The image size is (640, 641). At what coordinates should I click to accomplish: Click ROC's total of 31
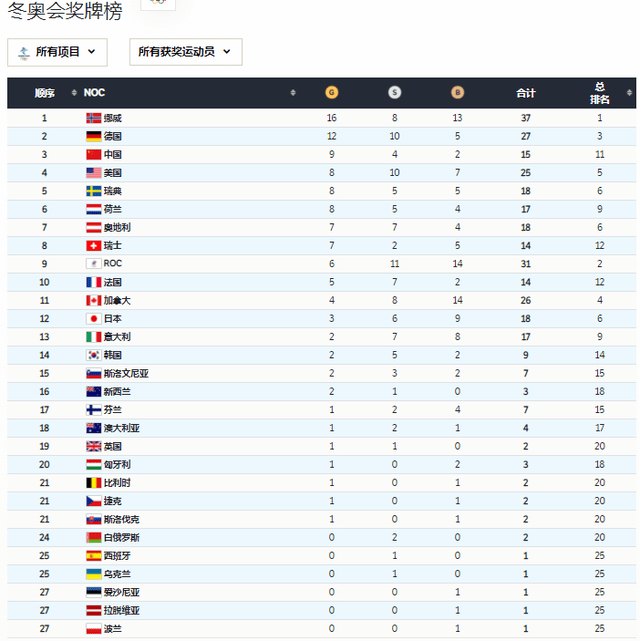526,264
